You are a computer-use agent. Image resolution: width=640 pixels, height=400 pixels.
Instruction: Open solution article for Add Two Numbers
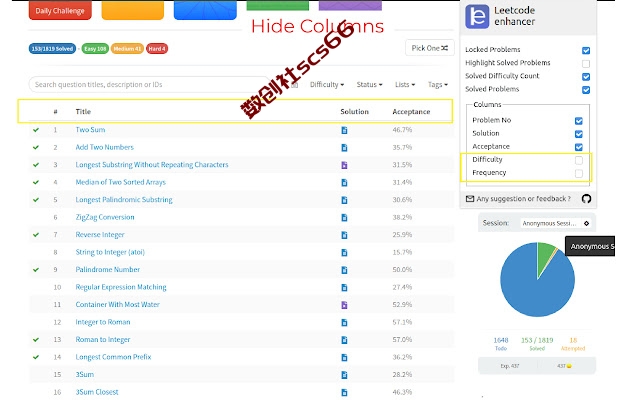(x=344, y=148)
